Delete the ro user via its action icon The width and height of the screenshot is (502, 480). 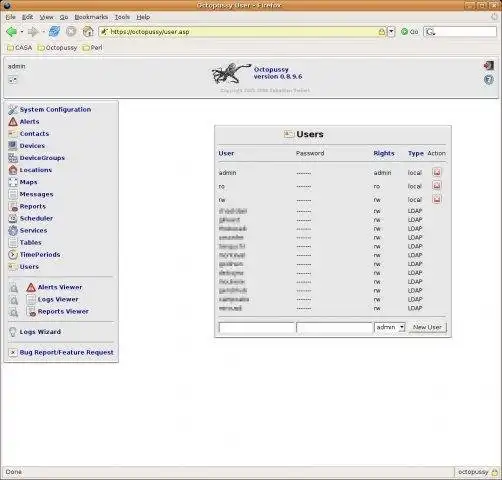437,185
